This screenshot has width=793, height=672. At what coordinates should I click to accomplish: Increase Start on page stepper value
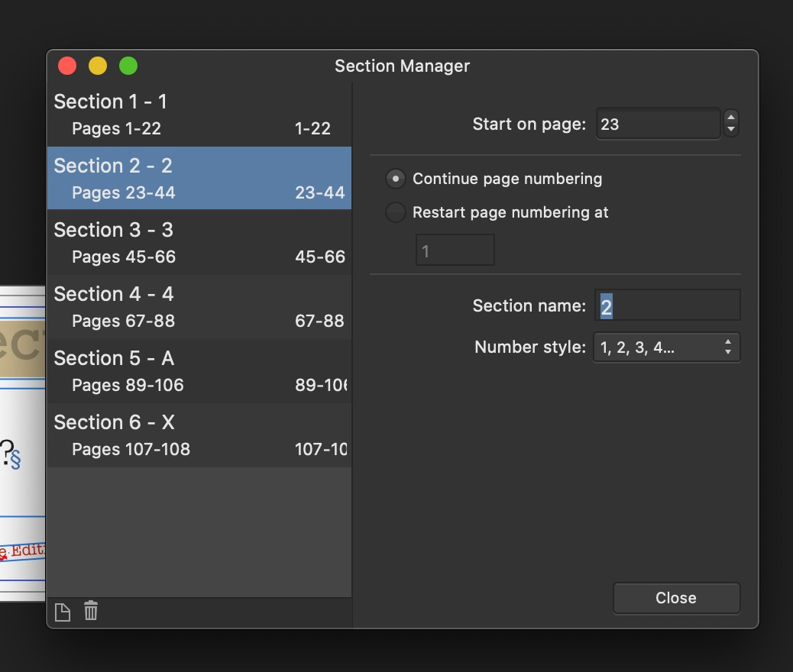(x=731, y=118)
